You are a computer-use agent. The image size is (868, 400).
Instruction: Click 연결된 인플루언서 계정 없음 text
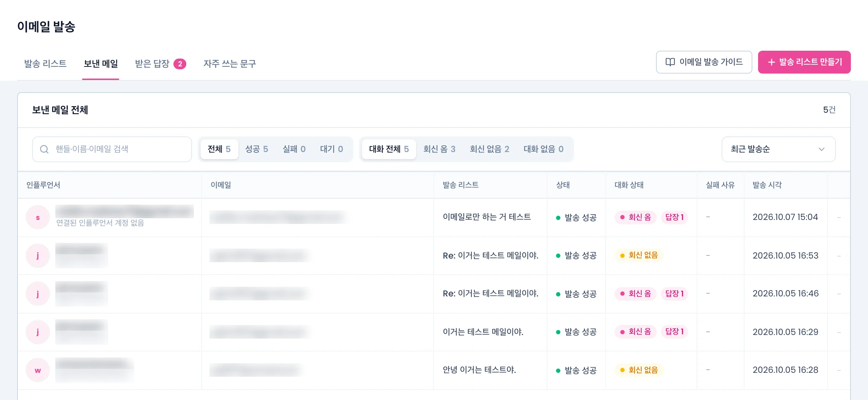[100, 223]
